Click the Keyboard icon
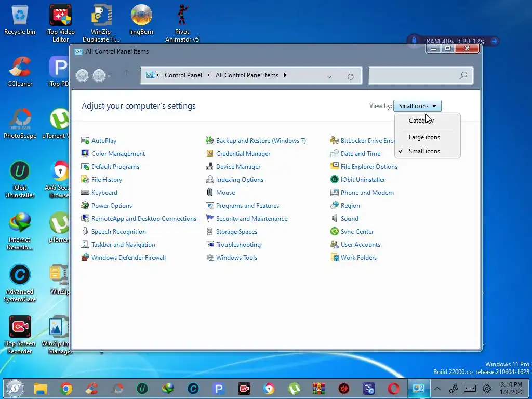The height and width of the screenshot is (399, 532). point(85,192)
